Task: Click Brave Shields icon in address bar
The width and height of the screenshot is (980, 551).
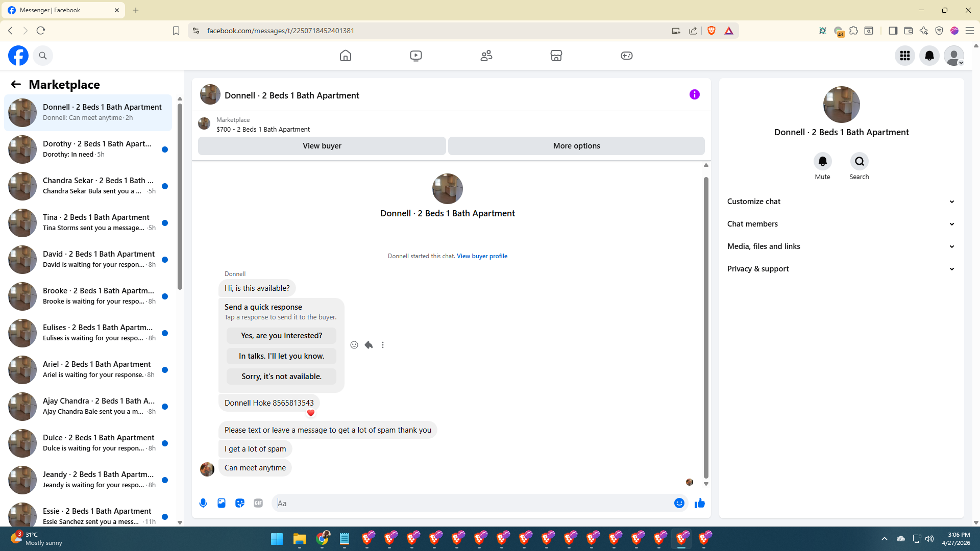Action: [x=712, y=31]
